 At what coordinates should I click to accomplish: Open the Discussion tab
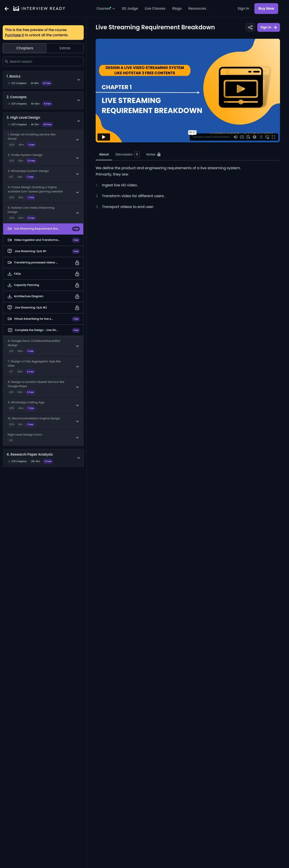coord(127,154)
